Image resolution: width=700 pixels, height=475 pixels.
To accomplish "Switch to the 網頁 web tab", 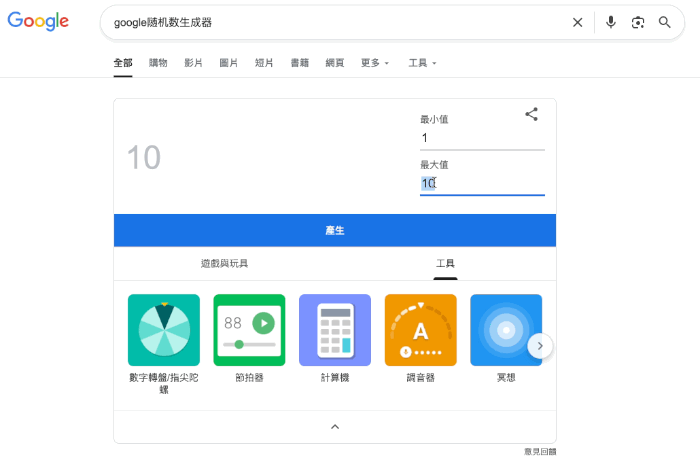I will click(x=335, y=63).
